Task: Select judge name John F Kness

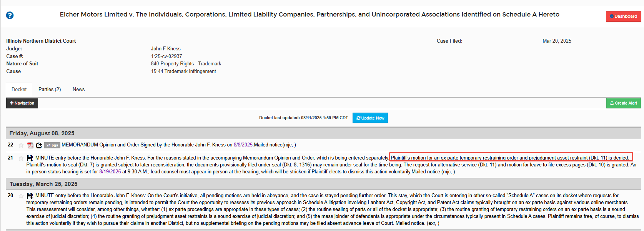Action: point(166,48)
